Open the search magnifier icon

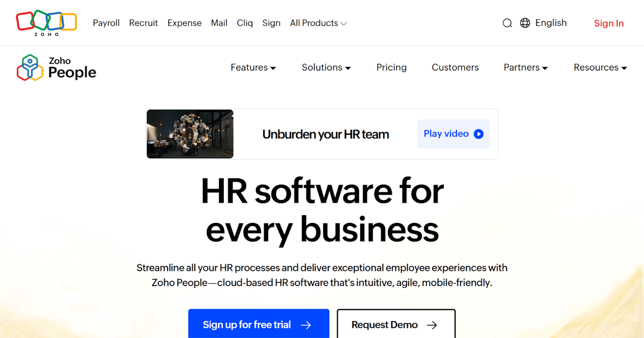click(x=507, y=23)
